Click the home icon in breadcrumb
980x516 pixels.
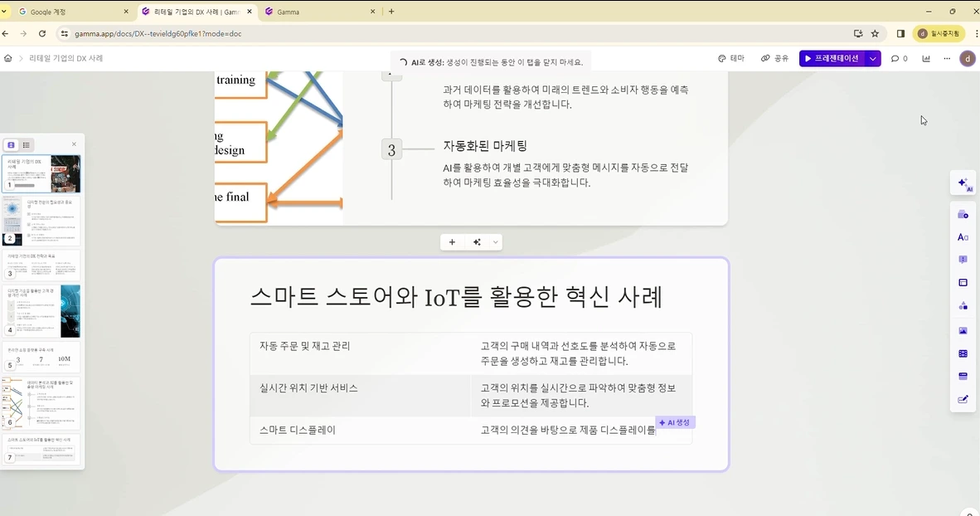8,58
